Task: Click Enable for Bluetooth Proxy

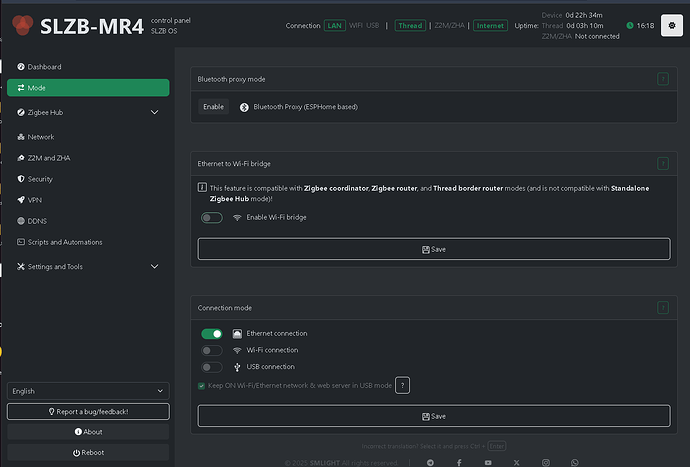Action: 213,106
